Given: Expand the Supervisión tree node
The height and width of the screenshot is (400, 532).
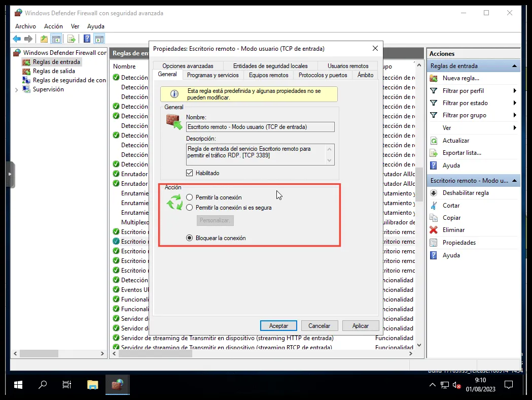Looking at the screenshot, I should pos(16,90).
